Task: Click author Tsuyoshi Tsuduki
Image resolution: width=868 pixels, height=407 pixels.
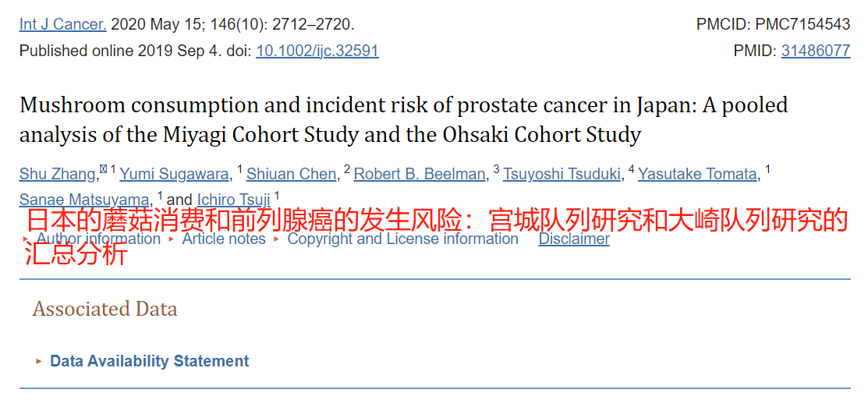Action: pyautogui.click(x=562, y=174)
